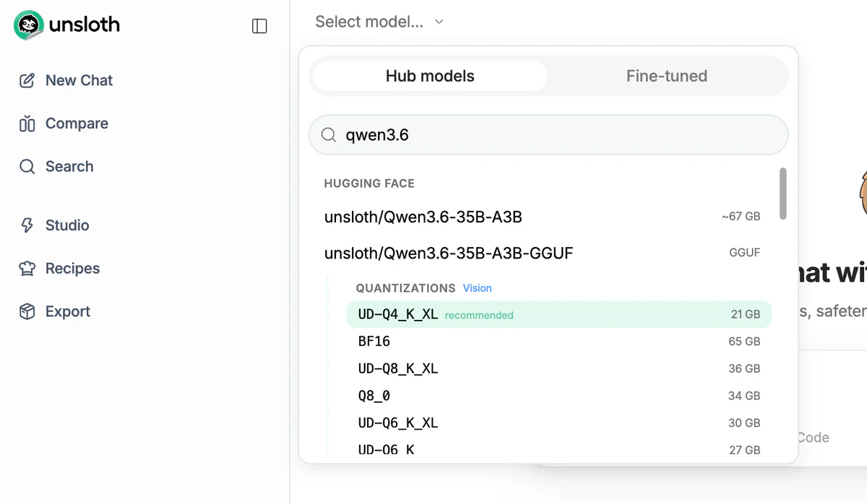Open the Compare panel via its icon

27,123
